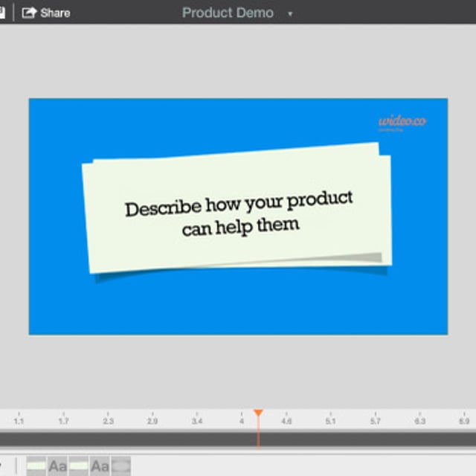
Task: Select the second paper-note object thumbnail
Action: [79, 466]
